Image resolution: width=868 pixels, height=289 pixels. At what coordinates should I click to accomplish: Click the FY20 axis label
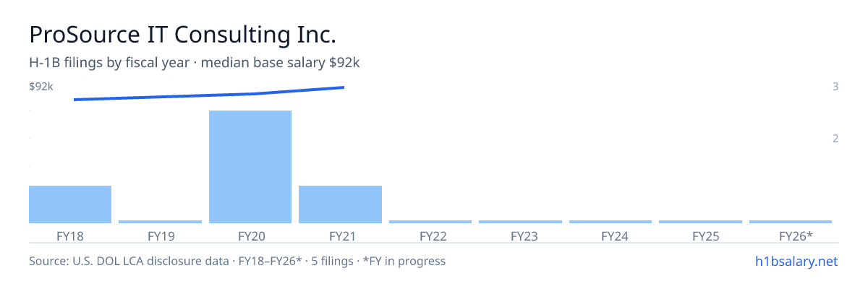click(250, 236)
